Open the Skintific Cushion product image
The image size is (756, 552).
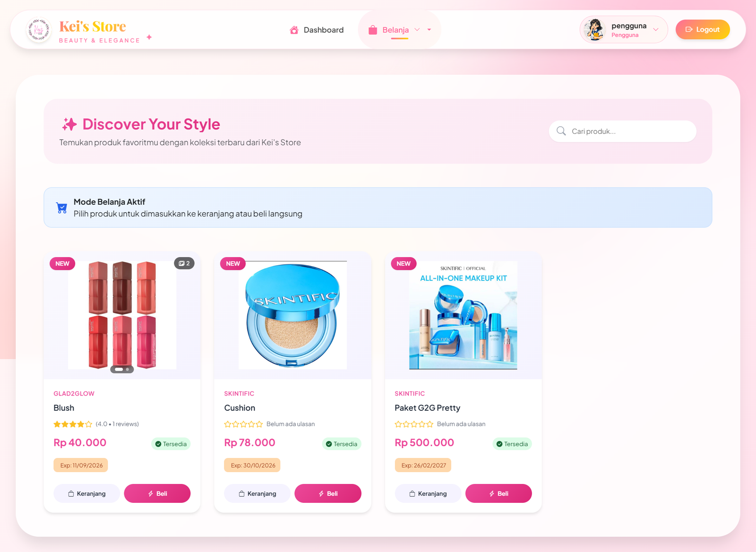tap(293, 315)
